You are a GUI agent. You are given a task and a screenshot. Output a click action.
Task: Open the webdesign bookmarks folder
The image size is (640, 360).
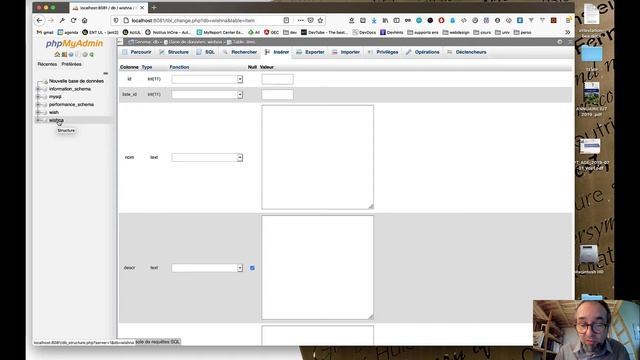tap(456, 32)
